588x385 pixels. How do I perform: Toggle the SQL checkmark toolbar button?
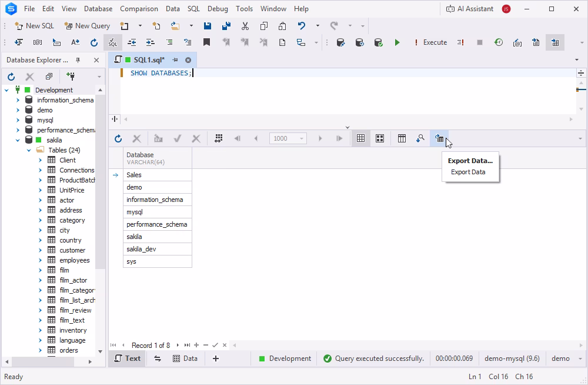tap(112, 42)
